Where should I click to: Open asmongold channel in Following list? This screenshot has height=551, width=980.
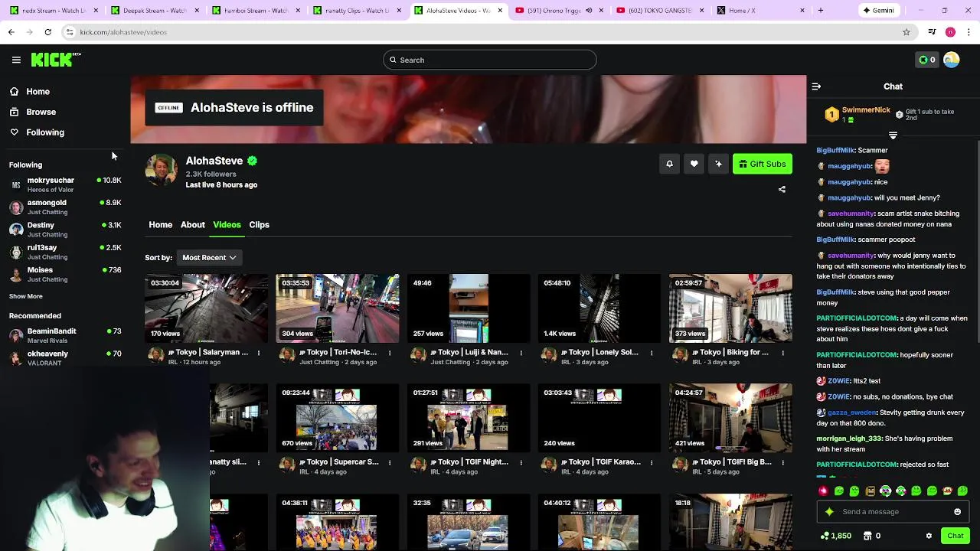point(65,207)
